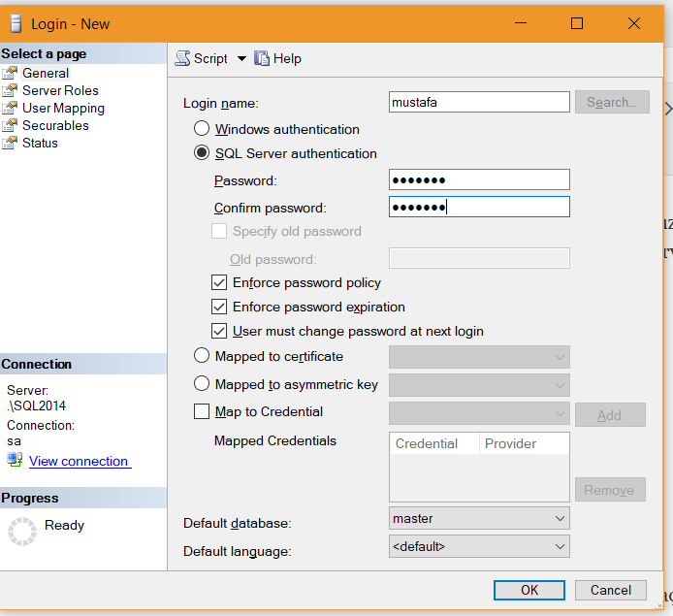Open the View connection link
This screenshot has width=673, height=616.
(80, 461)
